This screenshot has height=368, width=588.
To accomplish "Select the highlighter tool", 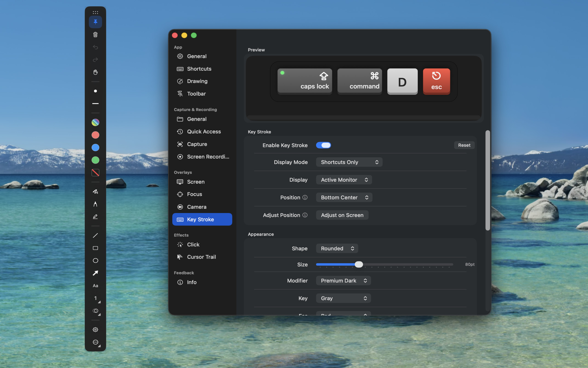I will click(95, 217).
